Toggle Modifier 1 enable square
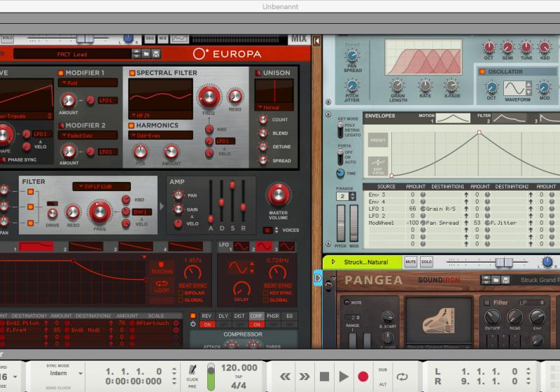This screenshot has height=392, width=560. [x=61, y=73]
